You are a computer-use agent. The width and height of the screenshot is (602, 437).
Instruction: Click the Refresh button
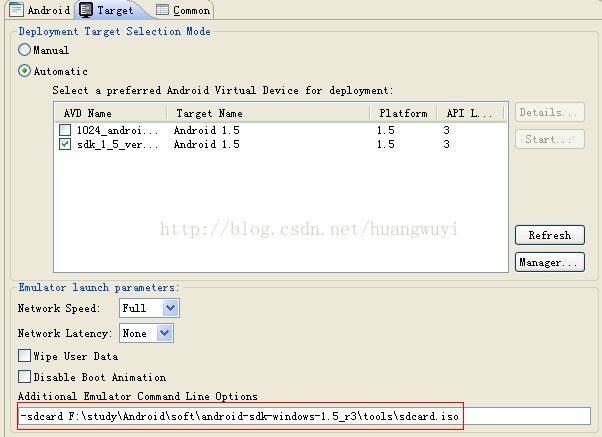(x=550, y=235)
